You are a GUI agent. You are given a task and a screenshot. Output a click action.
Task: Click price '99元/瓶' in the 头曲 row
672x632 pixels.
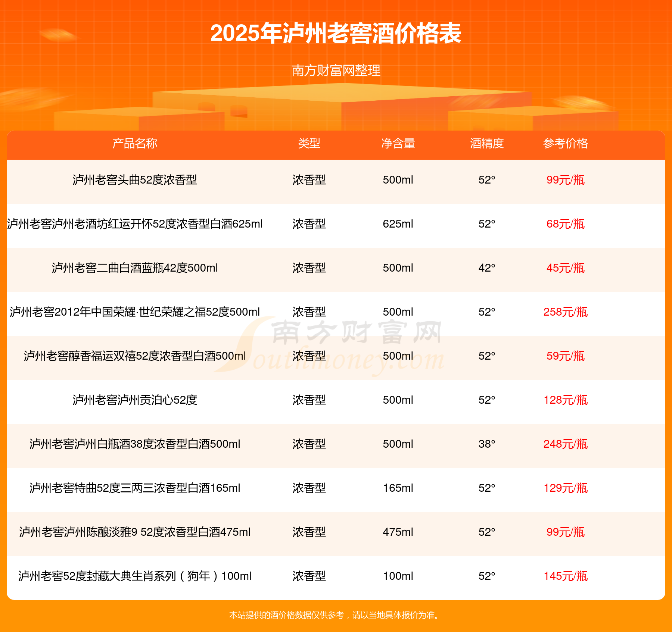(x=566, y=180)
